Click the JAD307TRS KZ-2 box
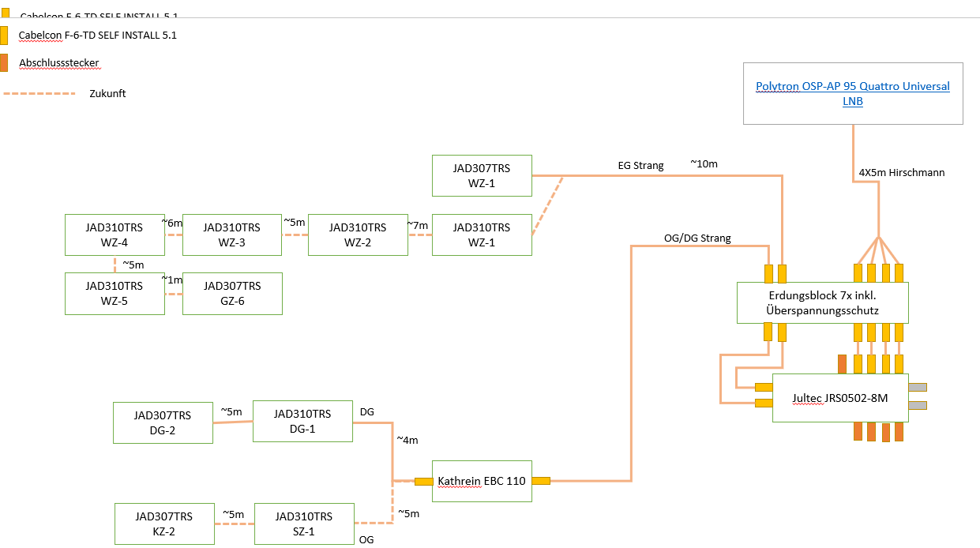The width and height of the screenshot is (980, 548). coord(164,524)
